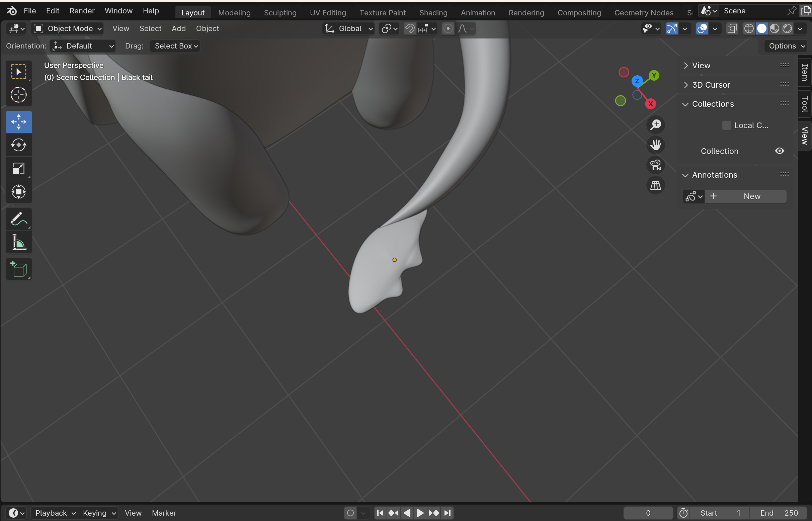Open the Global transform orientation dropdown
The width and height of the screenshot is (812, 521).
[x=349, y=29]
